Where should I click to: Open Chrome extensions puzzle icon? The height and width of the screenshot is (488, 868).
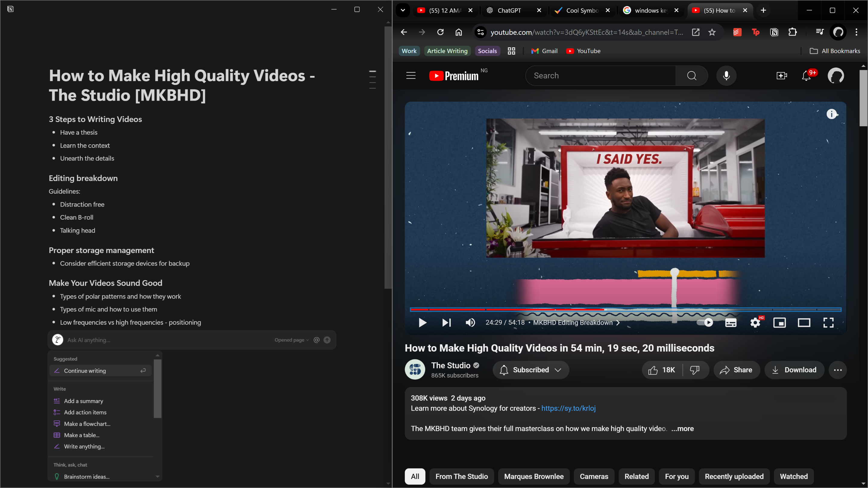tap(793, 32)
